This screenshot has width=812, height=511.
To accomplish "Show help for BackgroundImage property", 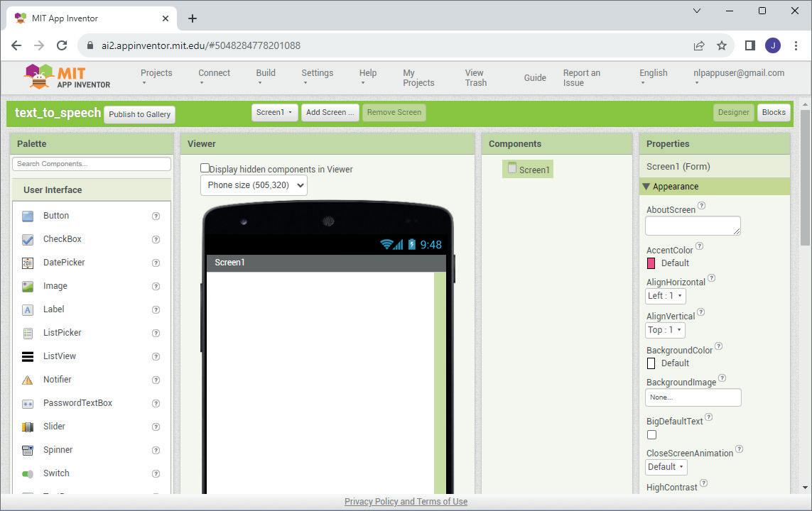I will point(722,378).
